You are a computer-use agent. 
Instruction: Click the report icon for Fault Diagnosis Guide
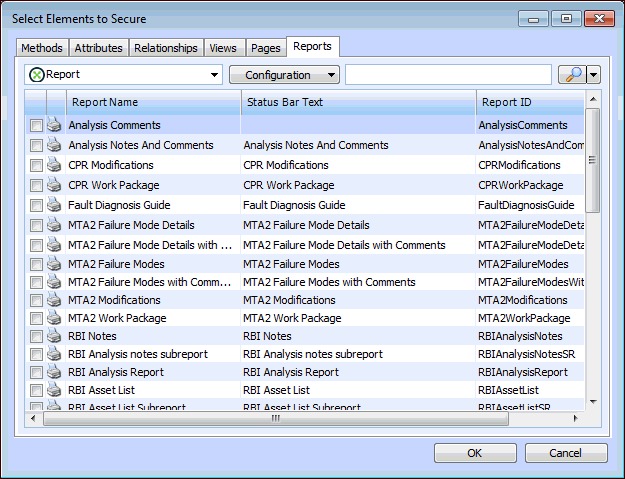pyautogui.click(x=54, y=205)
